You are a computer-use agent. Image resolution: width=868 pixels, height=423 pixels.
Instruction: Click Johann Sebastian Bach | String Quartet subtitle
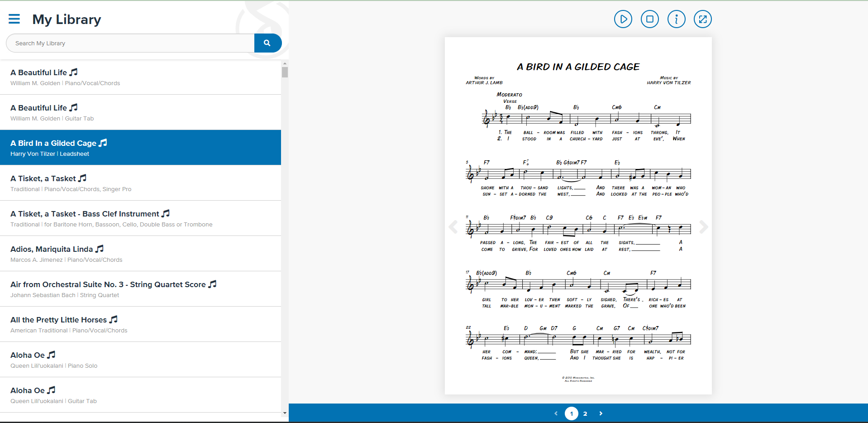[65, 295]
